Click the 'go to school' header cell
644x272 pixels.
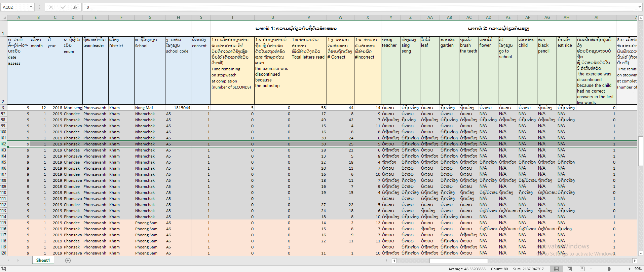(508, 70)
